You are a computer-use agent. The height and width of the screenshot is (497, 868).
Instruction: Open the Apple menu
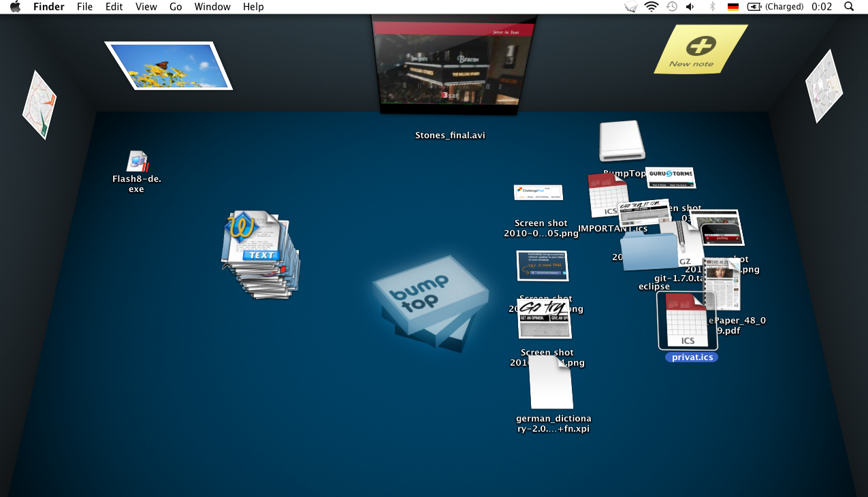tap(15, 7)
